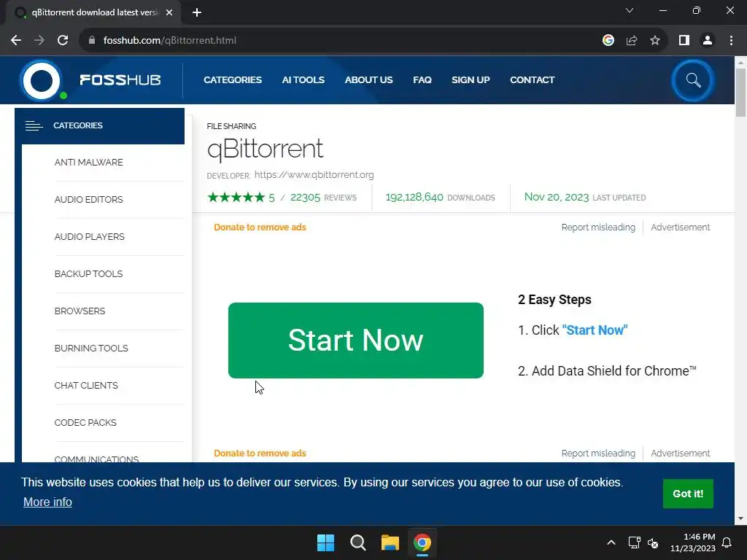Open the CHAT CLIENTS category
This screenshot has height=560, width=747.
coord(86,385)
